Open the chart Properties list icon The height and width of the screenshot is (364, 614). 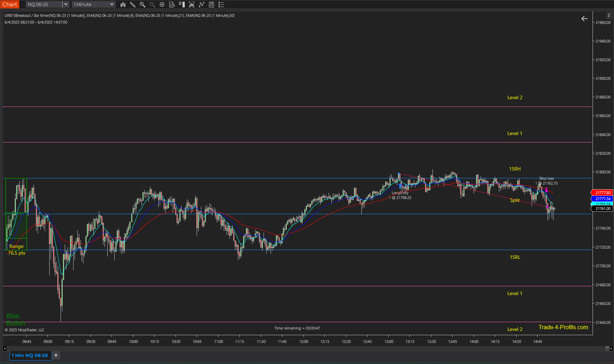(221, 5)
